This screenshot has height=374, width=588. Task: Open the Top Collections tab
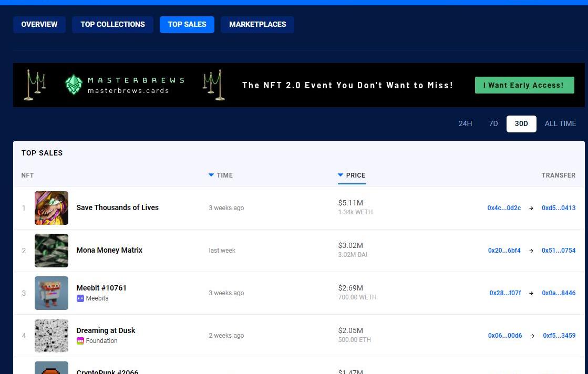(x=112, y=24)
